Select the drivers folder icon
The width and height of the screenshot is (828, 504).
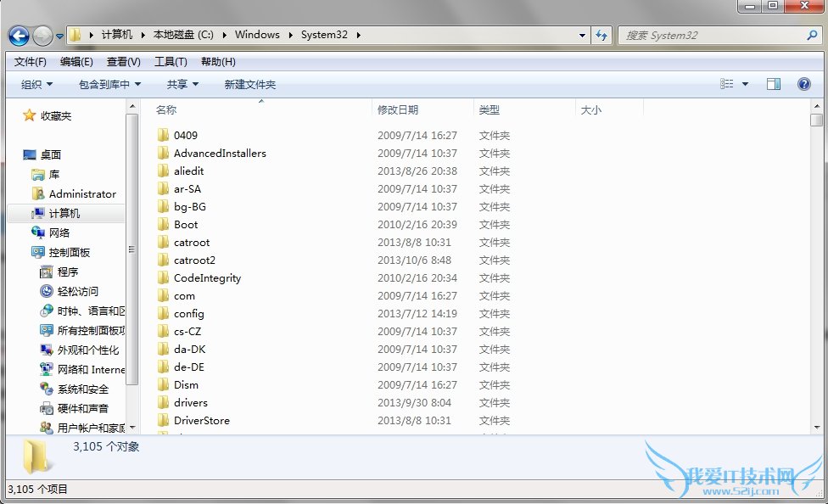coord(163,402)
